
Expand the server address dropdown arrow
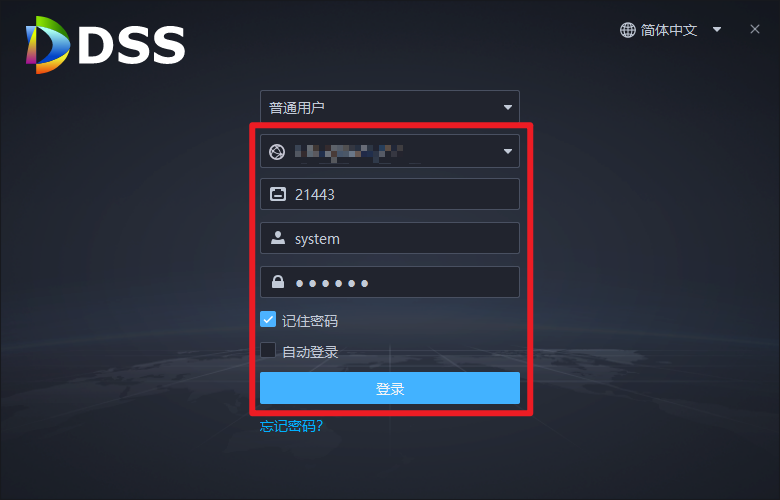coord(507,151)
